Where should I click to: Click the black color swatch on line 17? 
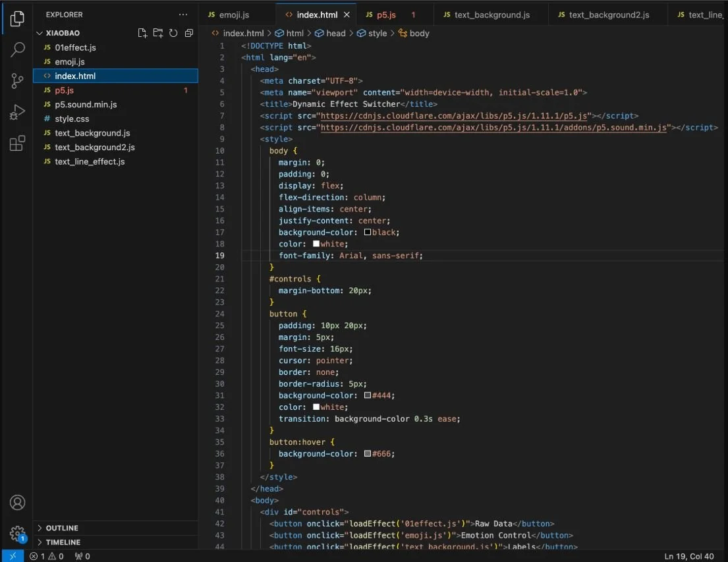[367, 232]
